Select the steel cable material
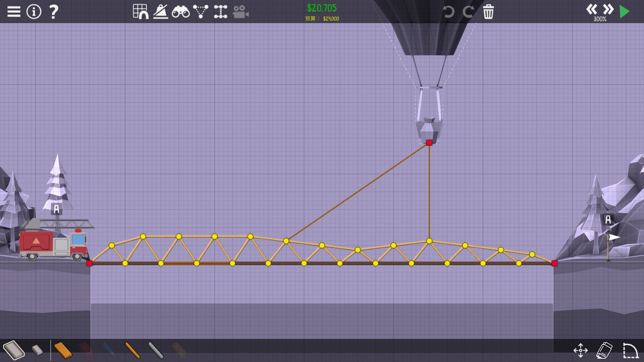 click(x=156, y=350)
